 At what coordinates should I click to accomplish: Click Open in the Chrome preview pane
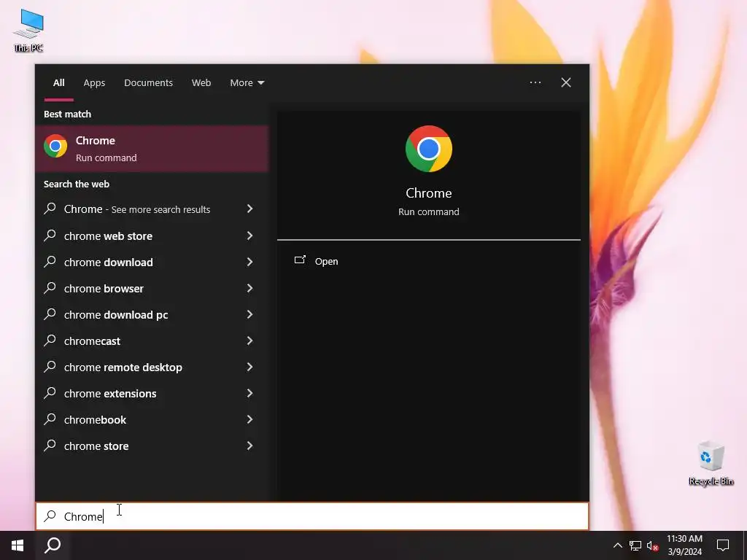[x=326, y=262]
